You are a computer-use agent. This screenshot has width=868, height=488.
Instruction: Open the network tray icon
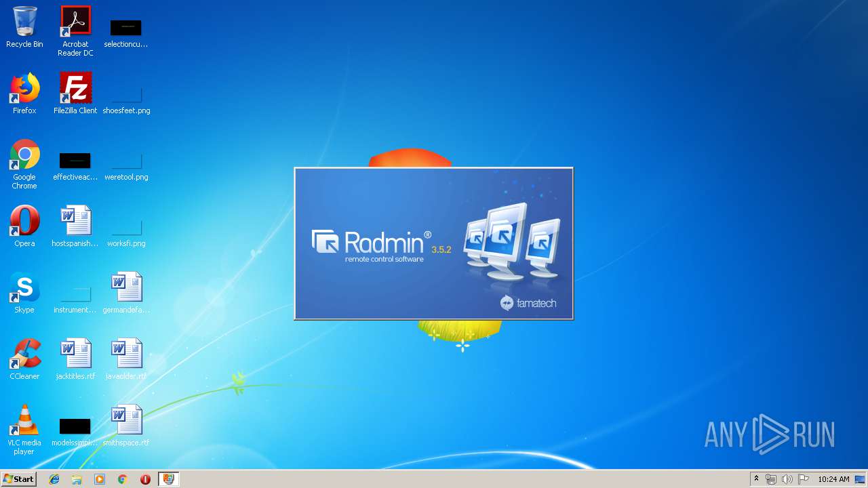[771, 479]
